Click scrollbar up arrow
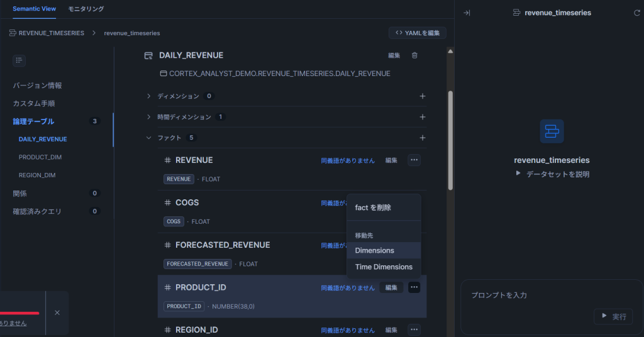 (x=450, y=52)
